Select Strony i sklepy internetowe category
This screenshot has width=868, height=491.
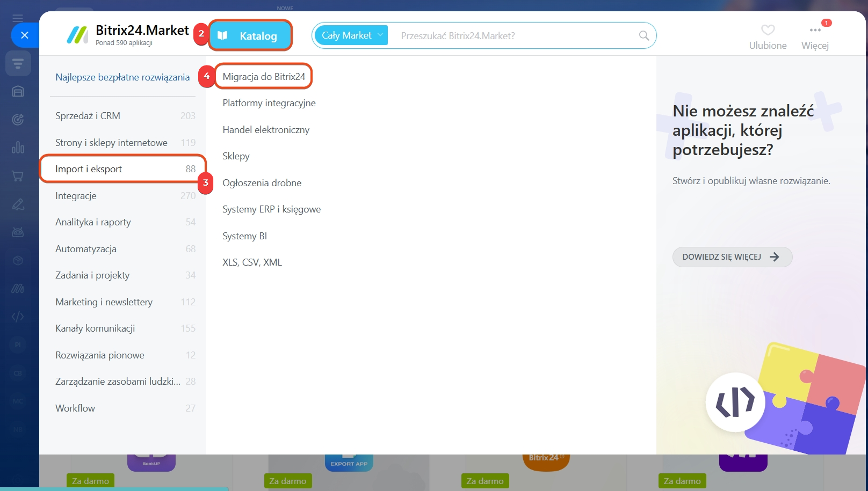coord(125,143)
